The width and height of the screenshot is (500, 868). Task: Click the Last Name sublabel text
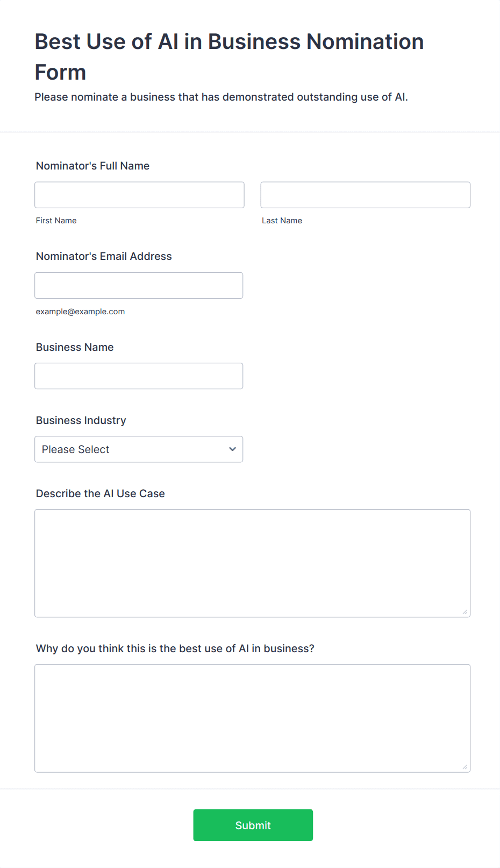pos(282,221)
